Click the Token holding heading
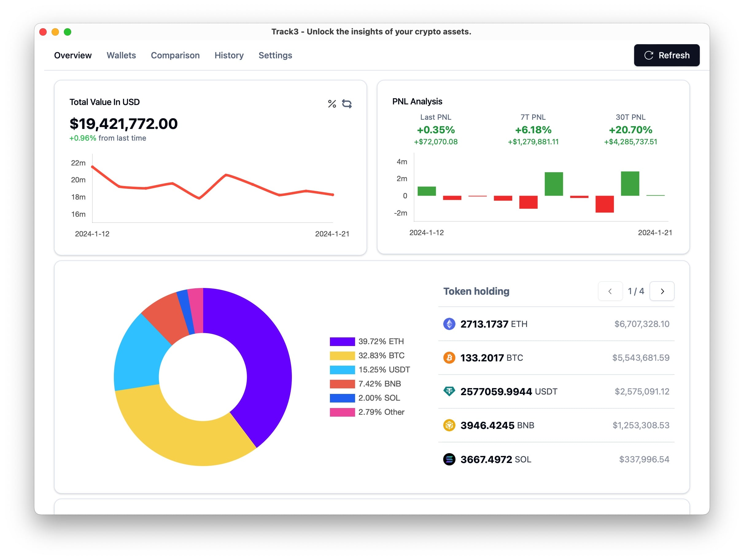Viewport: 744px width, 560px height. (476, 291)
